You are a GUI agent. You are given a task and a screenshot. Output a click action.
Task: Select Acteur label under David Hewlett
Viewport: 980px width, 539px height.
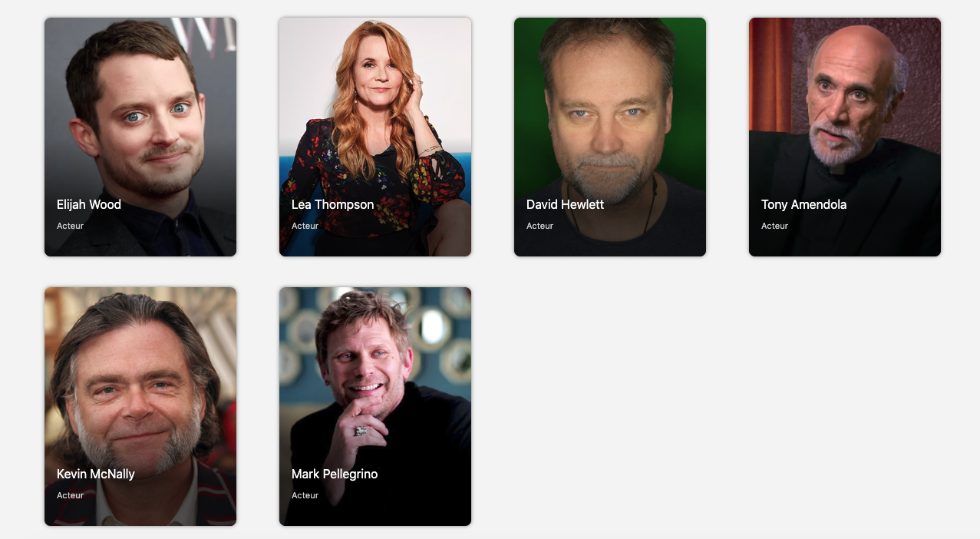point(539,226)
